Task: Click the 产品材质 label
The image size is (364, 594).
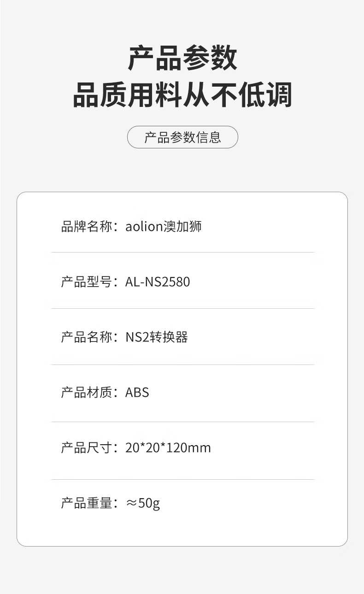Action: pos(87,393)
